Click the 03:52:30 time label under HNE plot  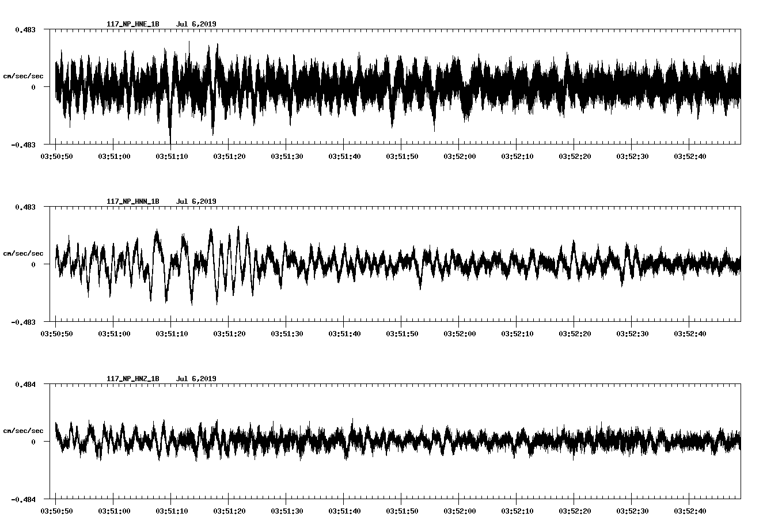click(632, 156)
